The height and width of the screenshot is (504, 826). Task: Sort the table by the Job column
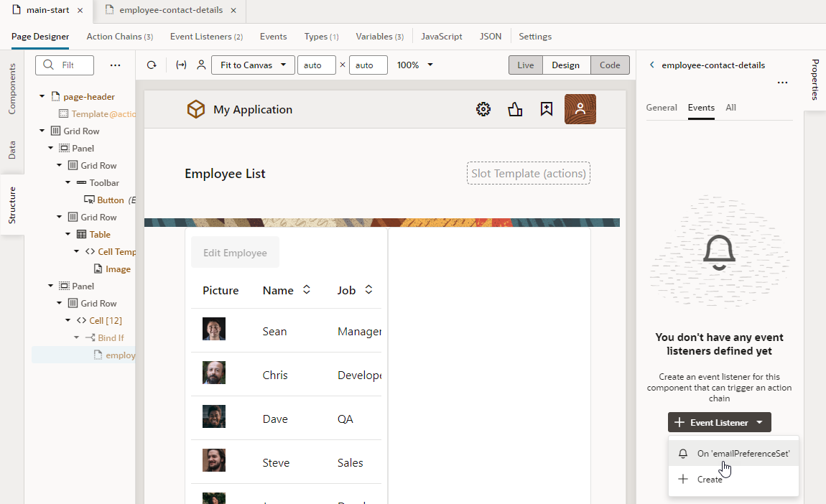pos(368,289)
